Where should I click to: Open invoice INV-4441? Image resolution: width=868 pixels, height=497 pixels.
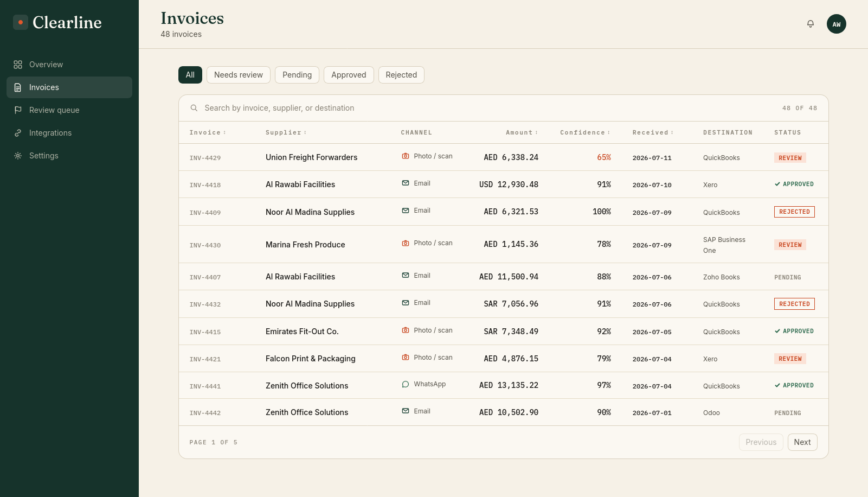pyautogui.click(x=205, y=386)
